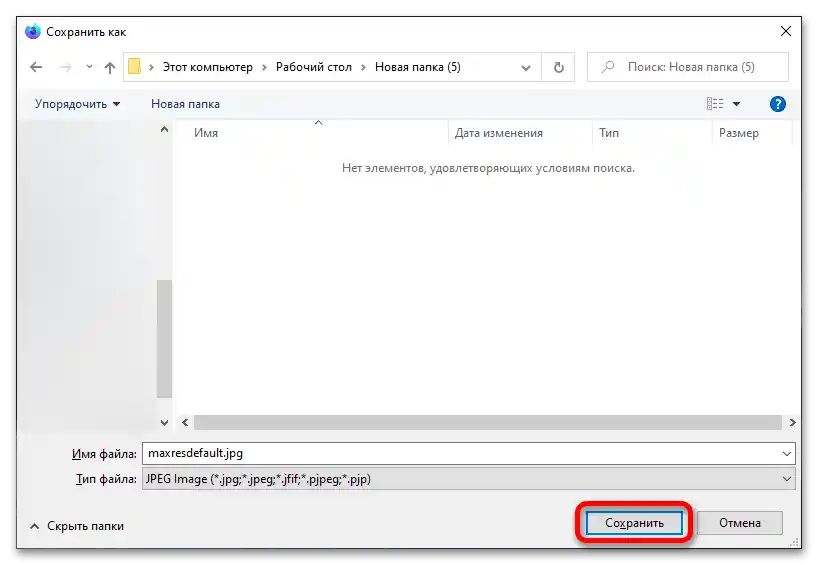Open recent locations dropdown chevron
Screen dimensions: 818x565
click(89, 67)
